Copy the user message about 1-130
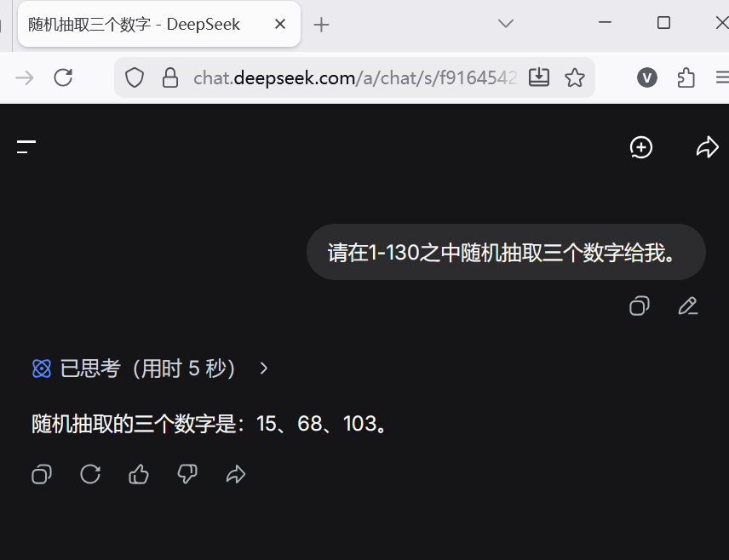The image size is (729, 560). point(640,306)
